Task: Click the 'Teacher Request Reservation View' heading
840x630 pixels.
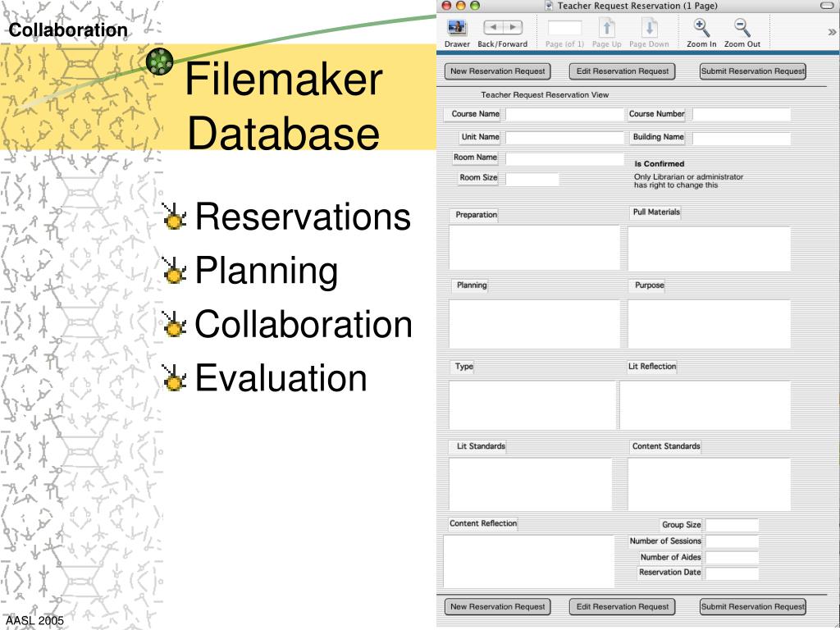Action: pyautogui.click(x=545, y=95)
